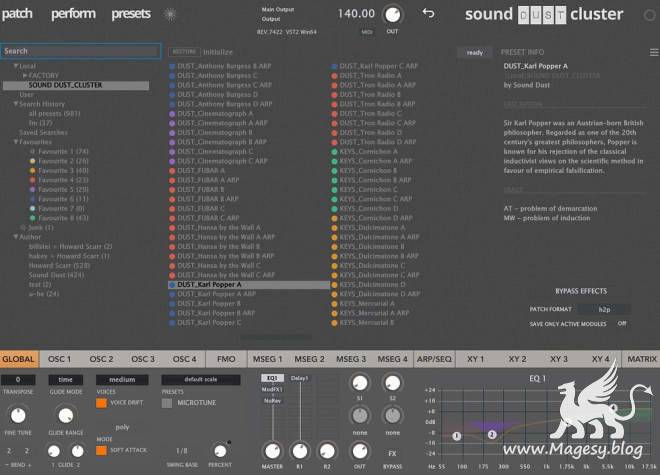The image size is (660, 475).
Task: Collapse the Local tree node
Action: [16, 66]
